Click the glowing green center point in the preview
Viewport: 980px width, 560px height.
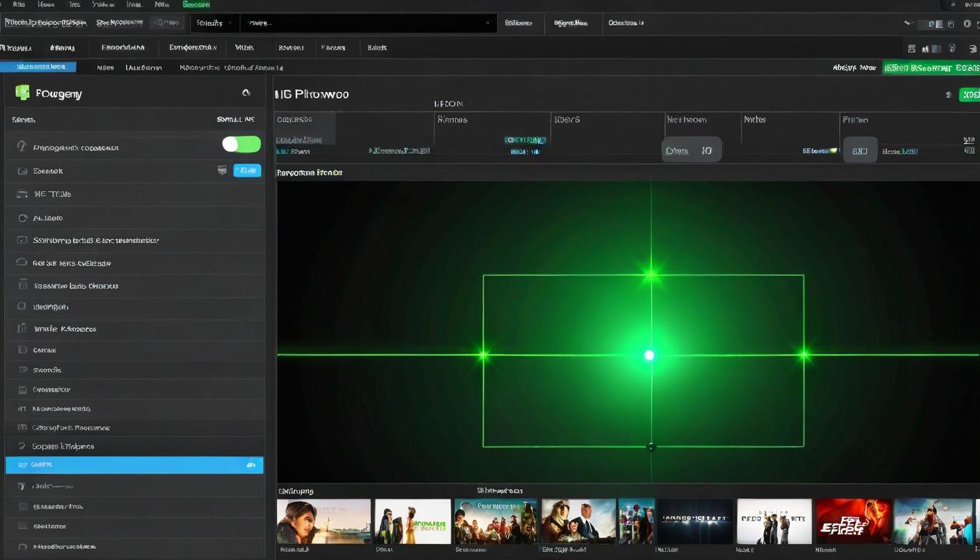649,355
